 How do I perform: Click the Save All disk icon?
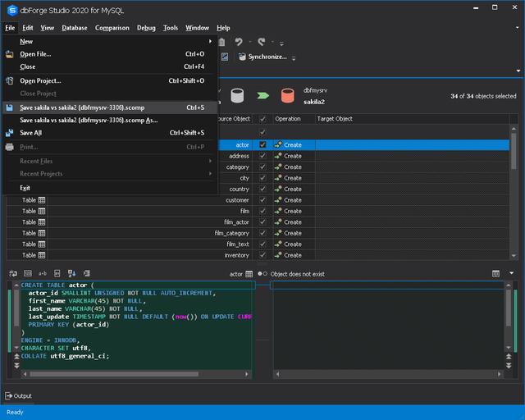point(10,133)
